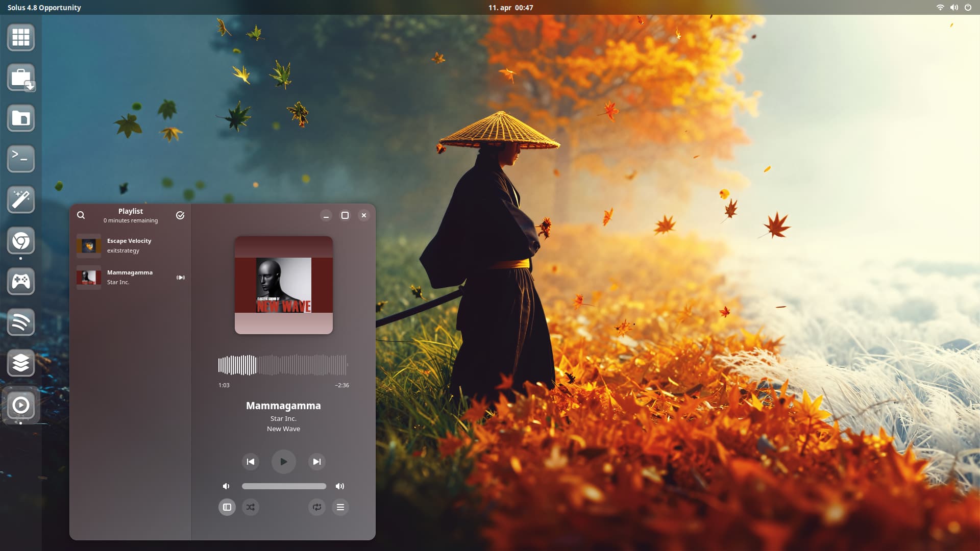The height and width of the screenshot is (551, 980).
Task: Select the Mammagamma playlist entry
Action: click(x=130, y=277)
